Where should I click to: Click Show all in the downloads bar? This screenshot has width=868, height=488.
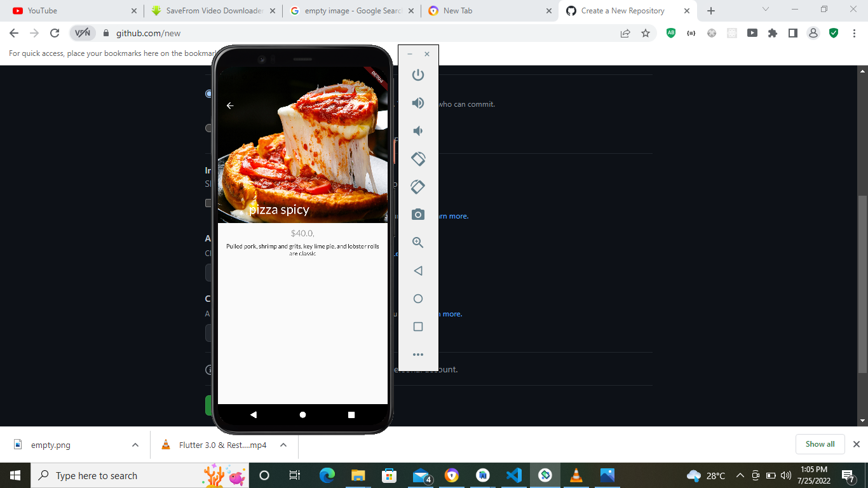(820, 444)
